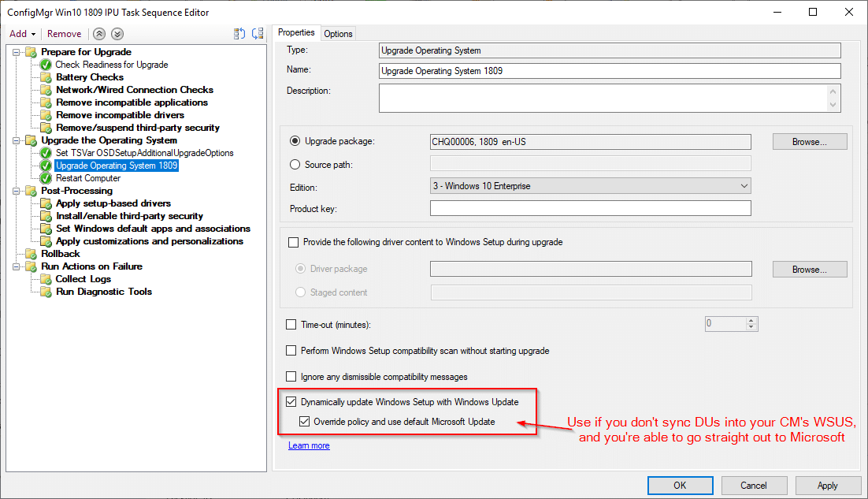Switch to the Properties tab
The width and height of the screenshot is (868, 499).
tap(296, 32)
